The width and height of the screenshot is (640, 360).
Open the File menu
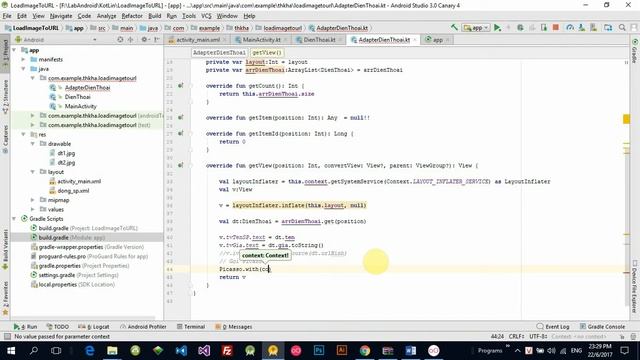pyautogui.click(x=7, y=16)
